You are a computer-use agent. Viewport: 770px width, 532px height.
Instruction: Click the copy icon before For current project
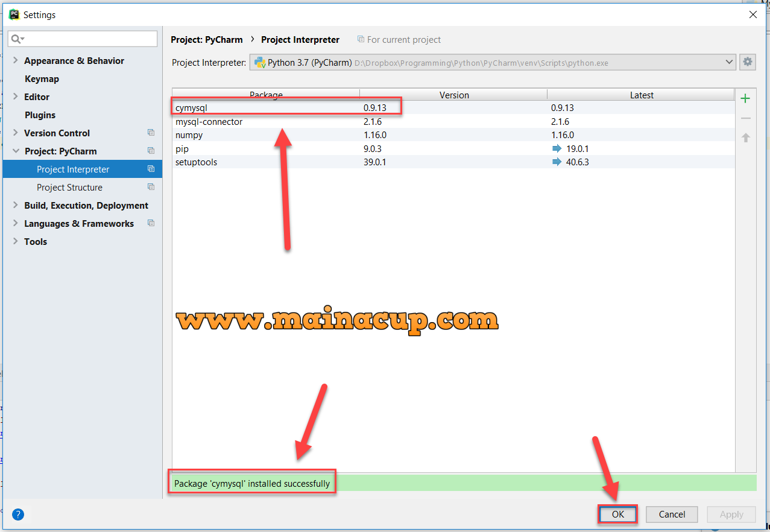tap(361, 39)
